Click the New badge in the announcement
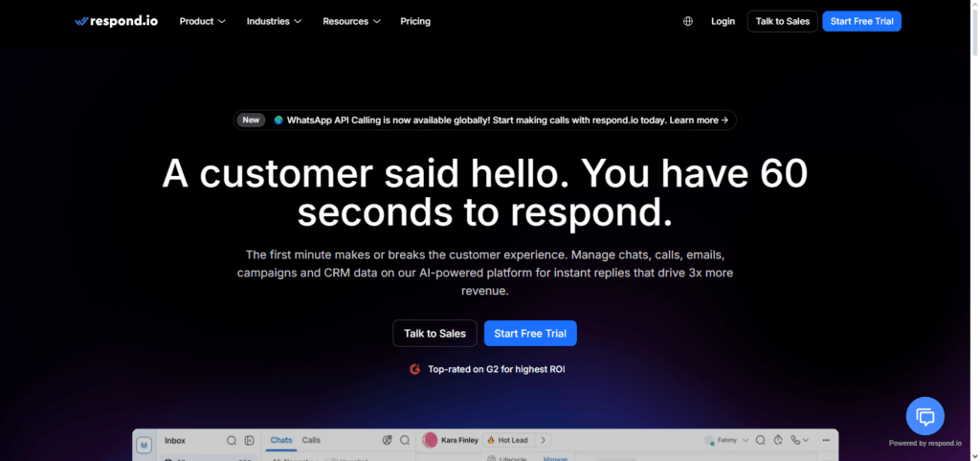The image size is (980, 461). coord(251,120)
